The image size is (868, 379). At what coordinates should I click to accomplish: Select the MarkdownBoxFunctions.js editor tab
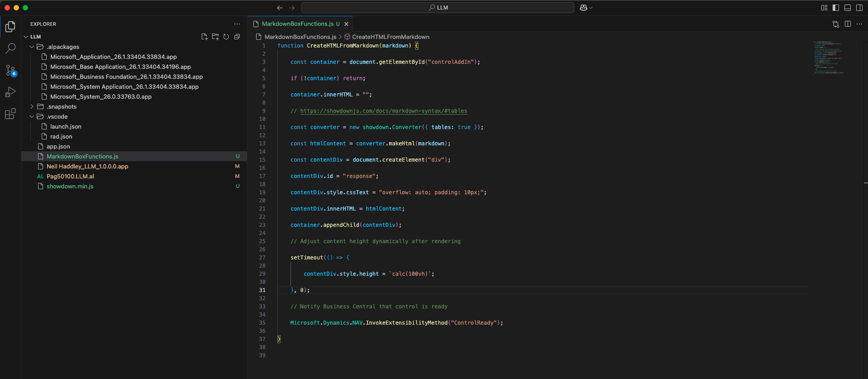pyautogui.click(x=297, y=24)
